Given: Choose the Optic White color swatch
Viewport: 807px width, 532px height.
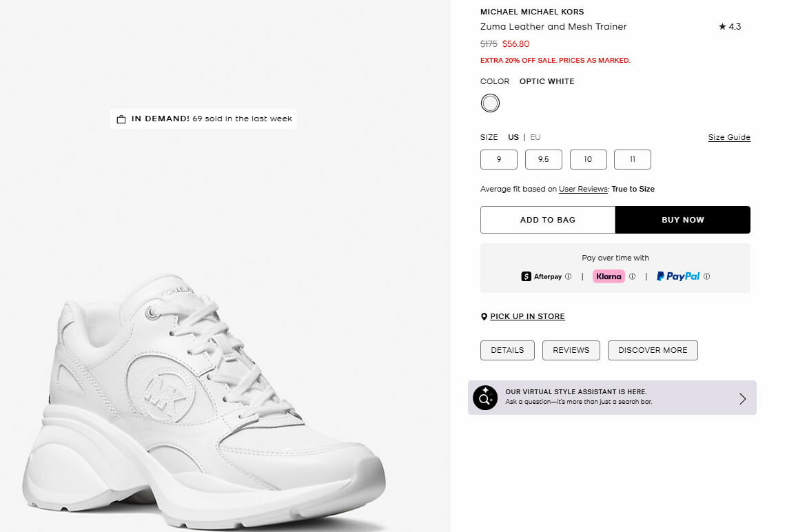Looking at the screenshot, I should pyautogui.click(x=490, y=103).
